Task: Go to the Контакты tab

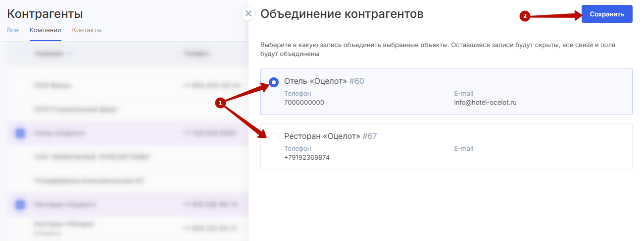Action: 87,30
